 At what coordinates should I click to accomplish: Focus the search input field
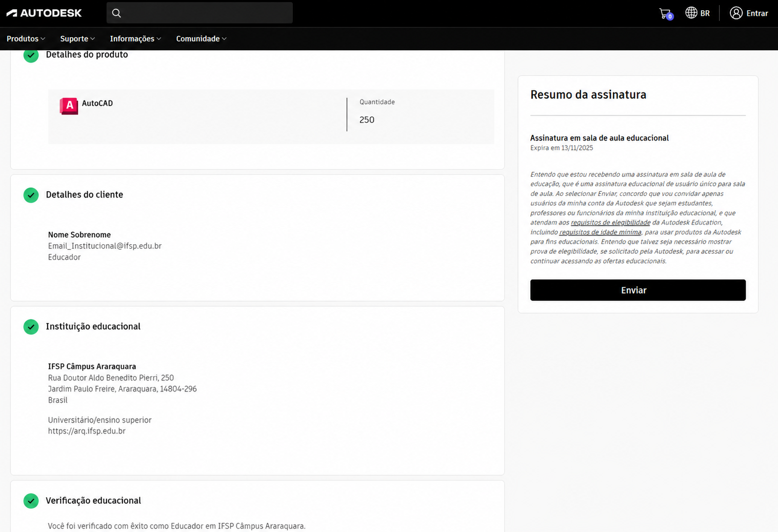tap(200, 13)
